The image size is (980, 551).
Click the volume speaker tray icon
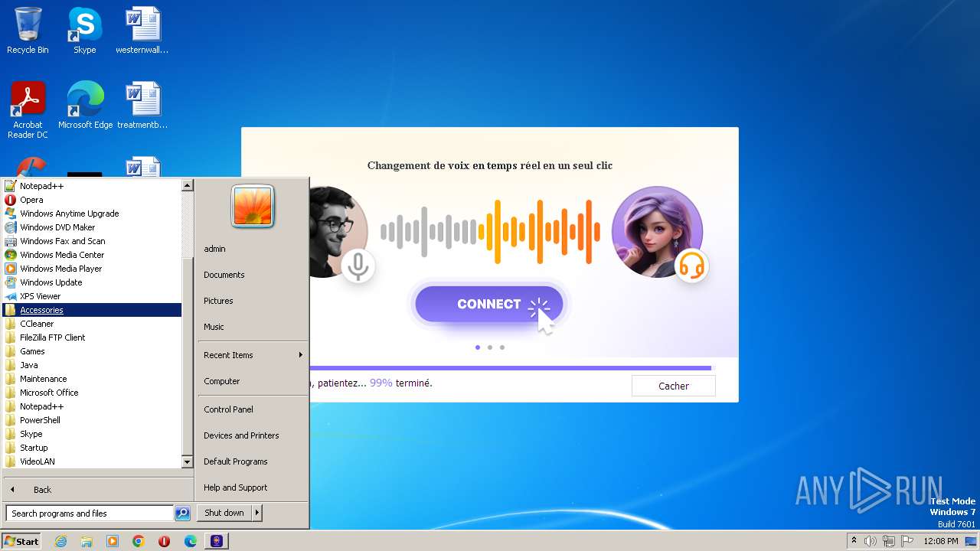pos(871,541)
